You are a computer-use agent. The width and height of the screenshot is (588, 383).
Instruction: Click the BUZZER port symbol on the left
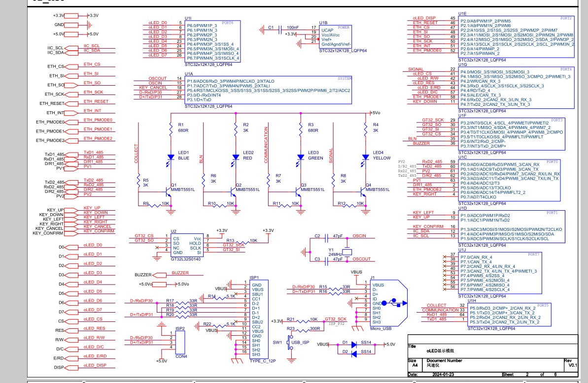(x=159, y=275)
